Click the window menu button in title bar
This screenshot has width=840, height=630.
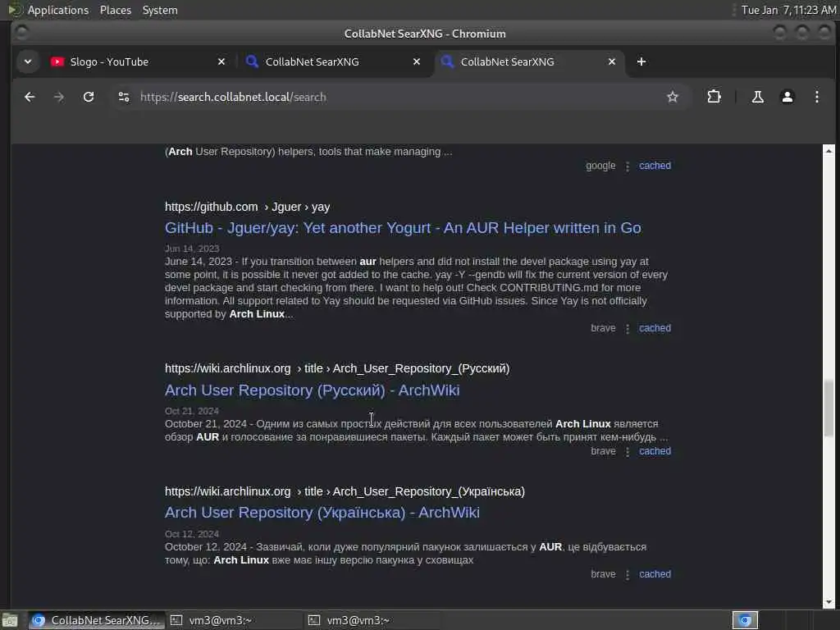pyautogui.click(x=21, y=33)
